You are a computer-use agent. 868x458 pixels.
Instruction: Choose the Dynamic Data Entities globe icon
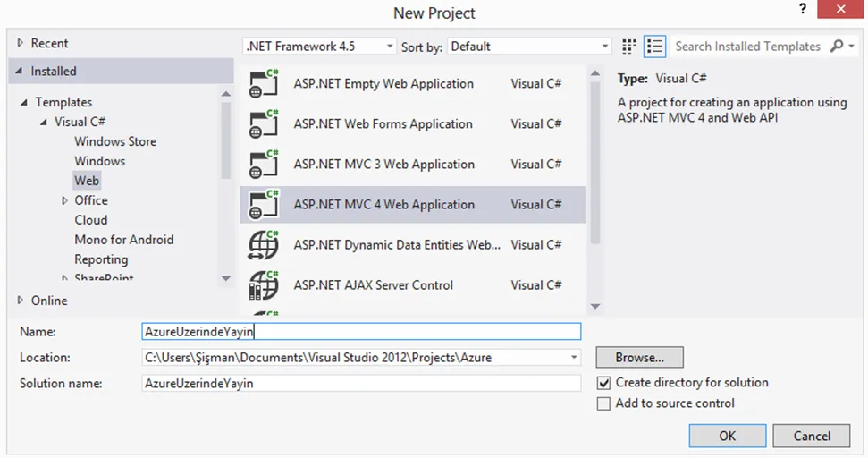click(x=264, y=245)
